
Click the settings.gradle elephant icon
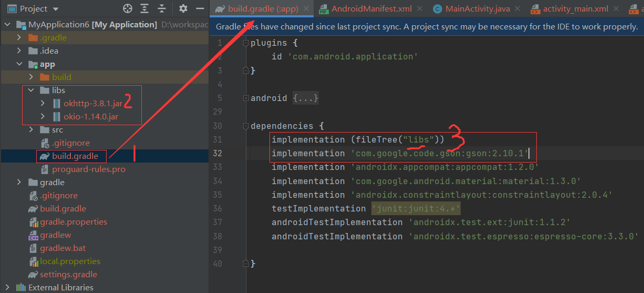click(33, 275)
